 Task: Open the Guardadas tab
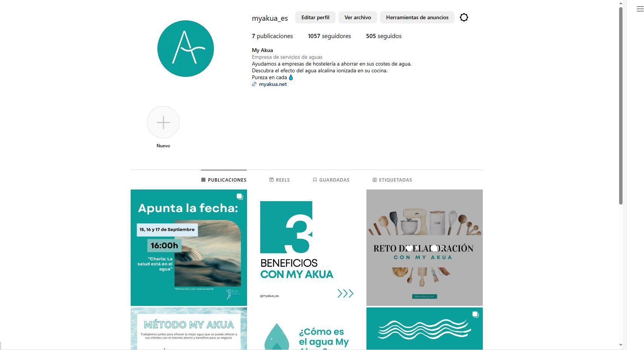[x=331, y=180]
